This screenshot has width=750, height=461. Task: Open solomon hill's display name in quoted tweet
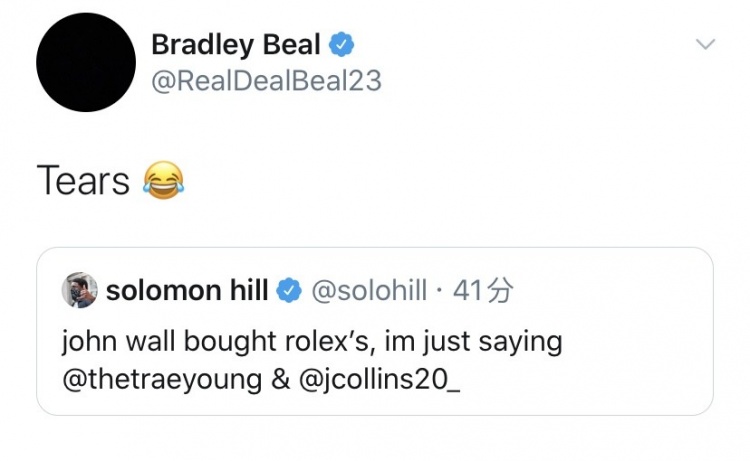pos(187,291)
